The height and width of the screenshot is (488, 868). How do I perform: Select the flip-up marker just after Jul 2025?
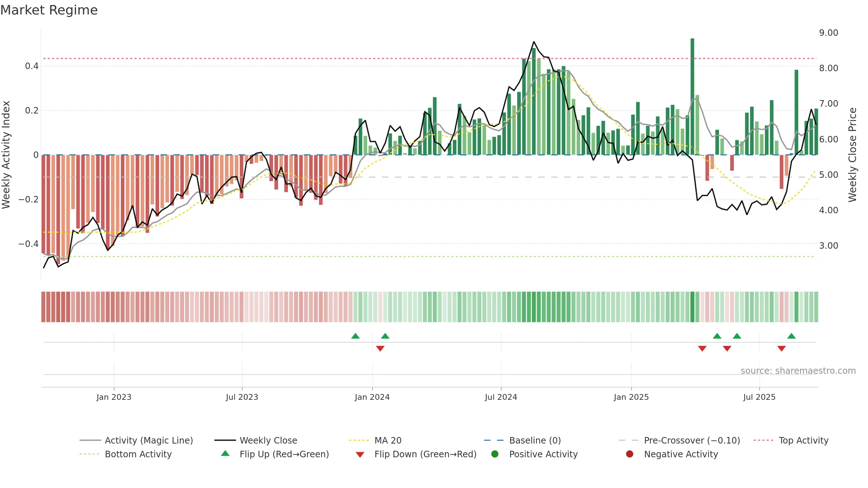point(791,336)
